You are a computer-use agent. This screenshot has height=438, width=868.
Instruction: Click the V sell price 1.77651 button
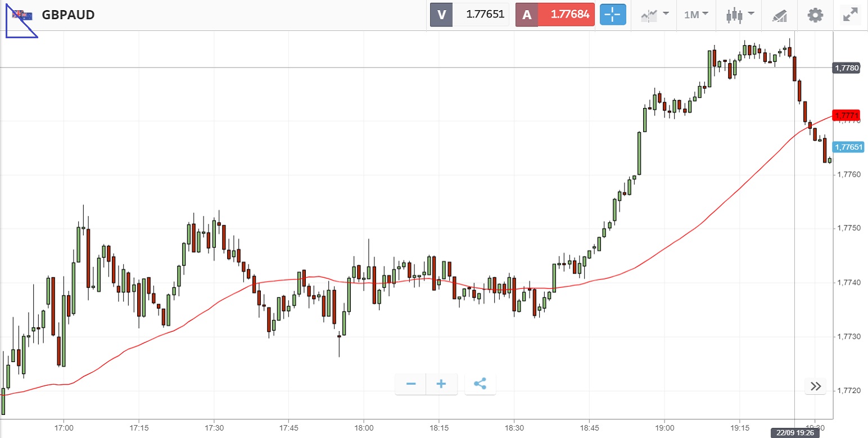point(469,15)
